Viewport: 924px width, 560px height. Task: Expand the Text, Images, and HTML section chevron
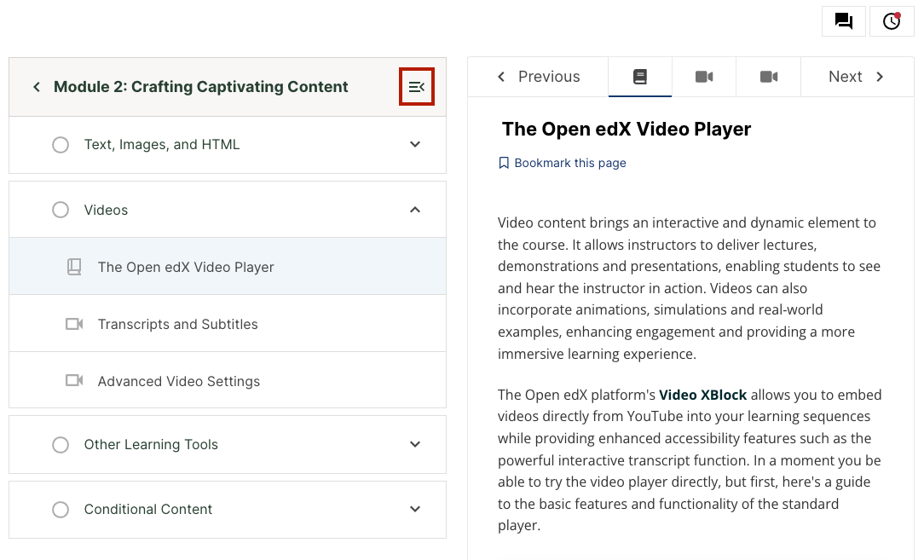click(x=415, y=145)
